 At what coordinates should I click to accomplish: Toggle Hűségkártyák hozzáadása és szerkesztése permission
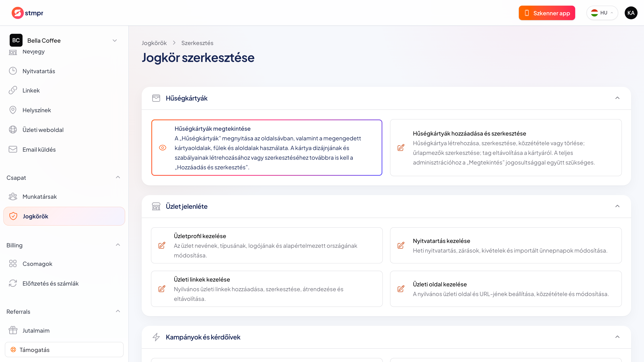506,148
